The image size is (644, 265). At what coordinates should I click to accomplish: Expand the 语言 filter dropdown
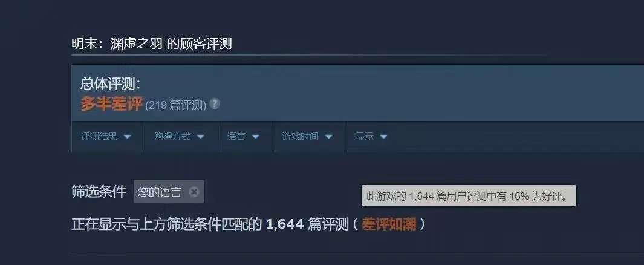(x=245, y=137)
